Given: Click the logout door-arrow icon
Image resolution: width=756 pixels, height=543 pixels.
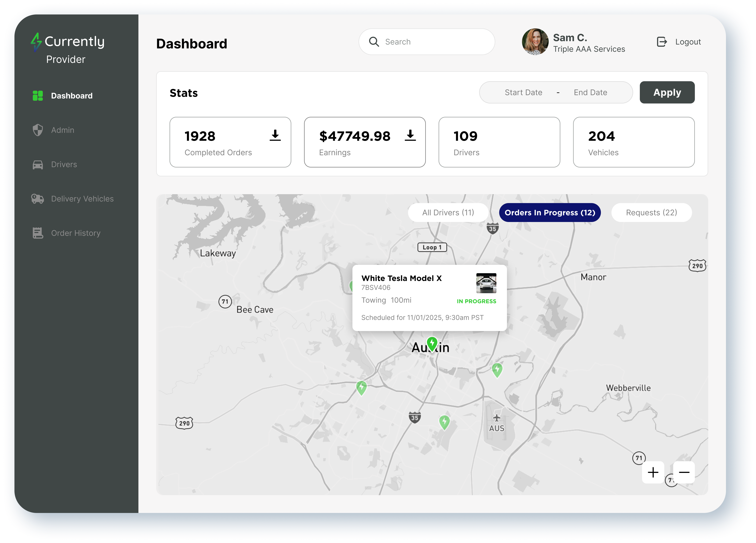Looking at the screenshot, I should (662, 42).
